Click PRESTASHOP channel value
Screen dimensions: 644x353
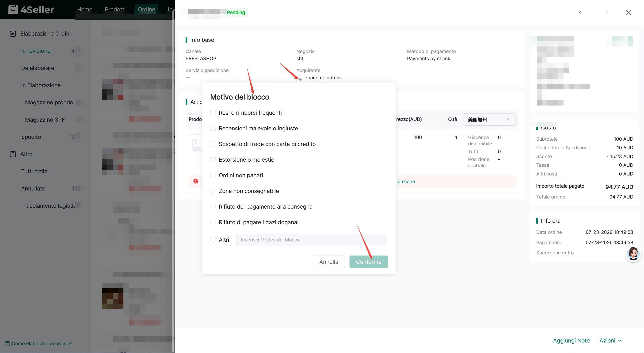point(201,59)
